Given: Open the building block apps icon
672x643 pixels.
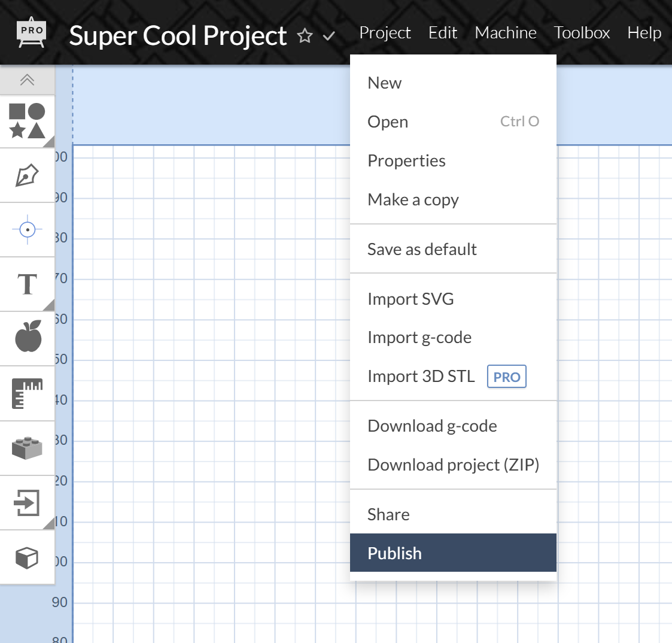Looking at the screenshot, I should [27, 448].
